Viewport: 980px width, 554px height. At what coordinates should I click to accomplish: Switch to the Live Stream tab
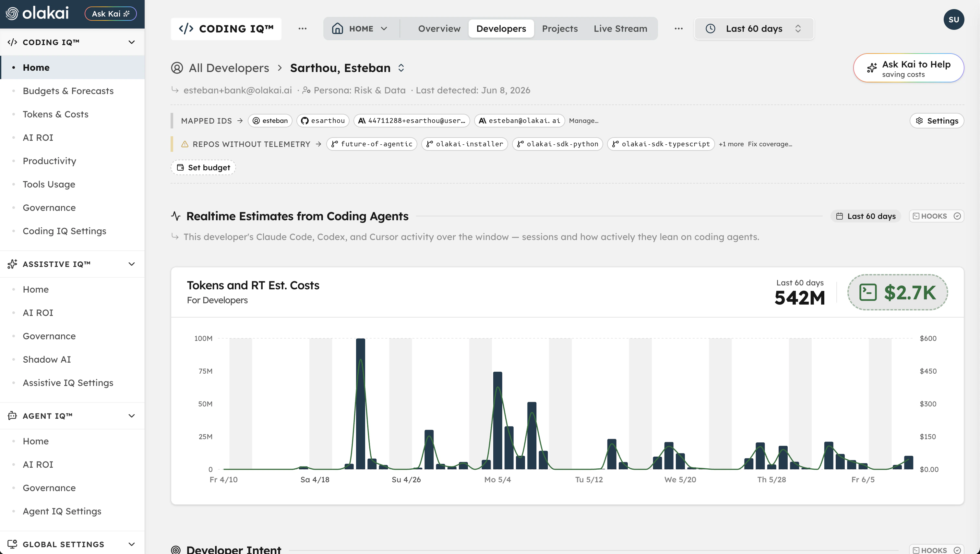(x=620, y=29)
